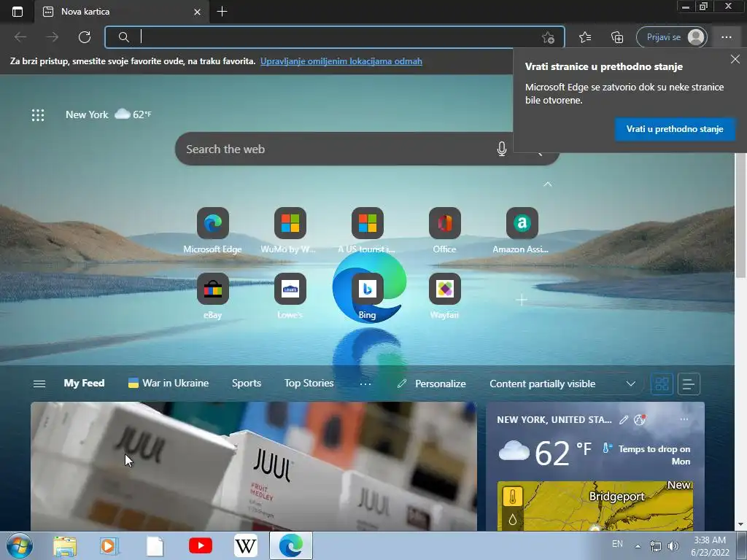The image size is (747, 560).
Task: Add this page to favorites
Action: 548,38
